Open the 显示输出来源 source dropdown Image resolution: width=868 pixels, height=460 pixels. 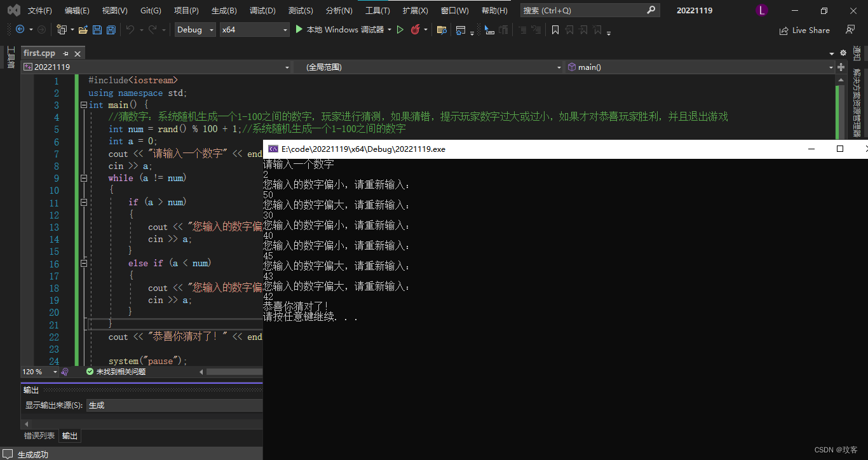pyautogui.click(x=175, y=405)
